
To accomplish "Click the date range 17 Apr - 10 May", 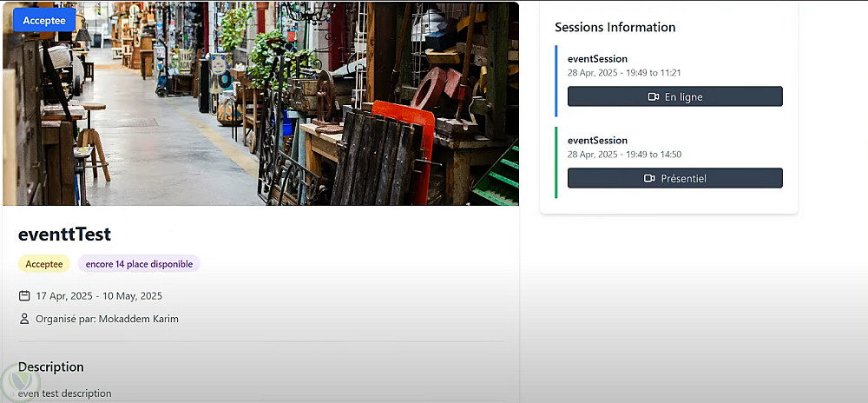I will [99, 295].
